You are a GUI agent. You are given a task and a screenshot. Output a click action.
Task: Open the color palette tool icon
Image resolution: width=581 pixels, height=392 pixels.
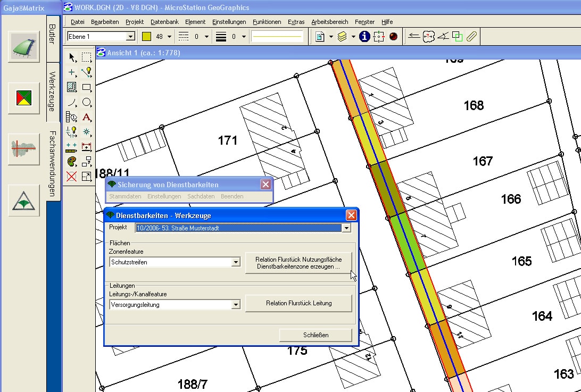pyautogui.click(x=72, y=162)
